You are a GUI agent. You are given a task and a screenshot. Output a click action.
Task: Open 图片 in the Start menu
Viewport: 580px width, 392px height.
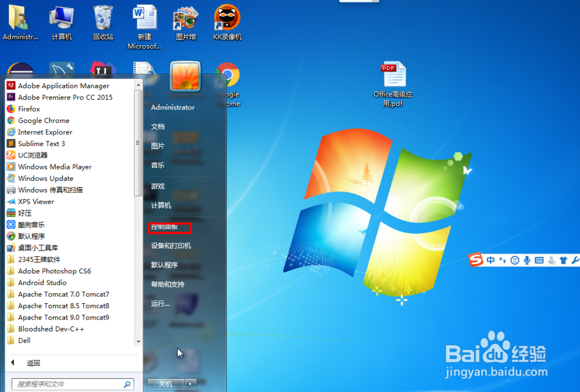click(x=158, y=146)
